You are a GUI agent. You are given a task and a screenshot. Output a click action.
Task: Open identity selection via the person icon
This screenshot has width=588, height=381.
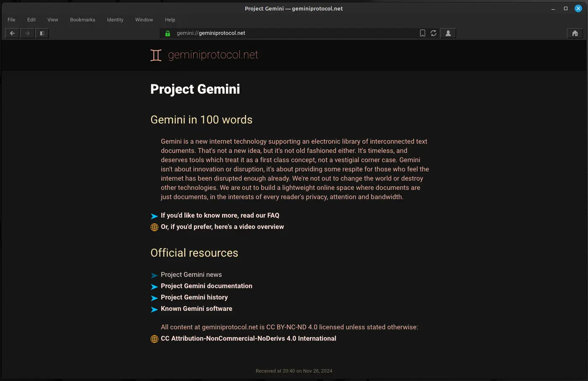(x=448, y=33)
